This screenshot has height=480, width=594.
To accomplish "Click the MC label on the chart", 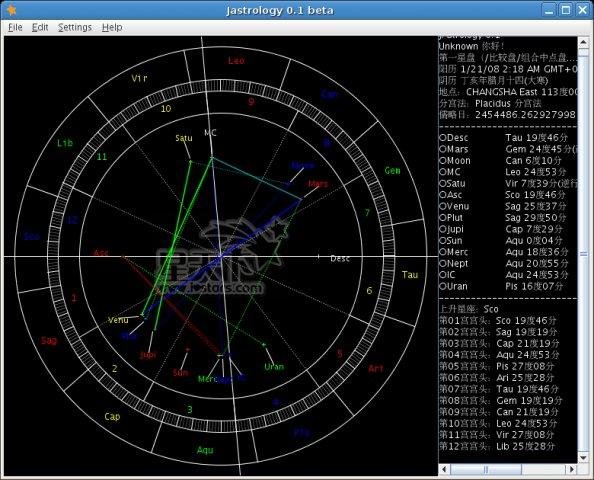I will tap(210, 133).
